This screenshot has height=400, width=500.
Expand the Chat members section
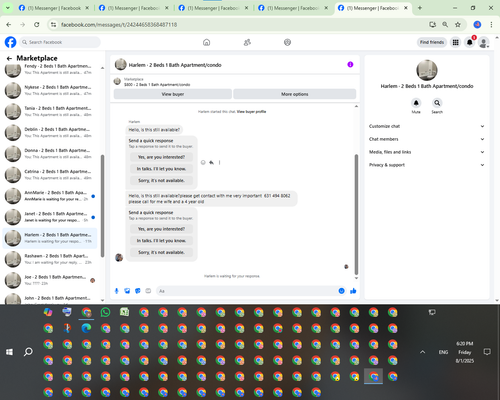click(426, 139)
